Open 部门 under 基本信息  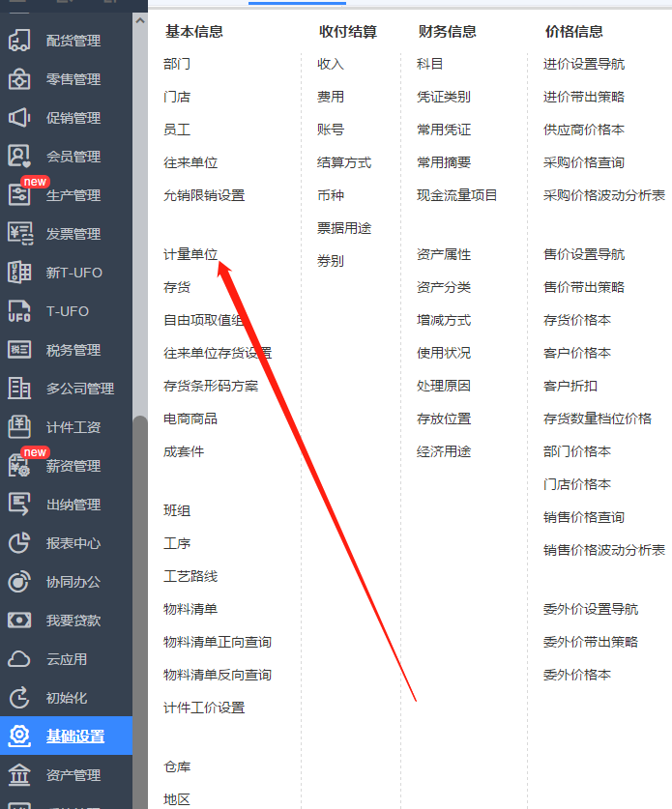click(177, 64)
